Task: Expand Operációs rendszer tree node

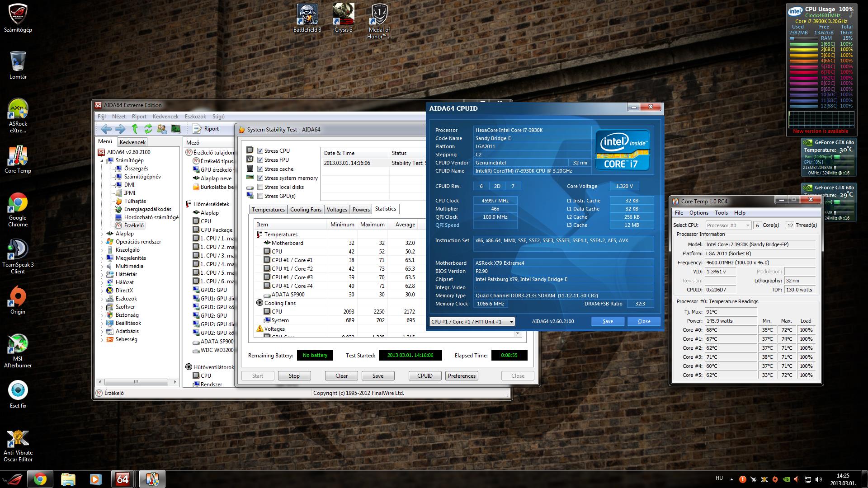Action: click(x=102, y=242)
